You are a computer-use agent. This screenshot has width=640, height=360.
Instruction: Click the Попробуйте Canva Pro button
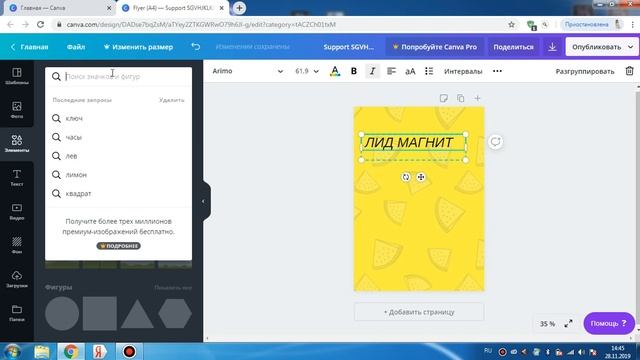[435, 47]
